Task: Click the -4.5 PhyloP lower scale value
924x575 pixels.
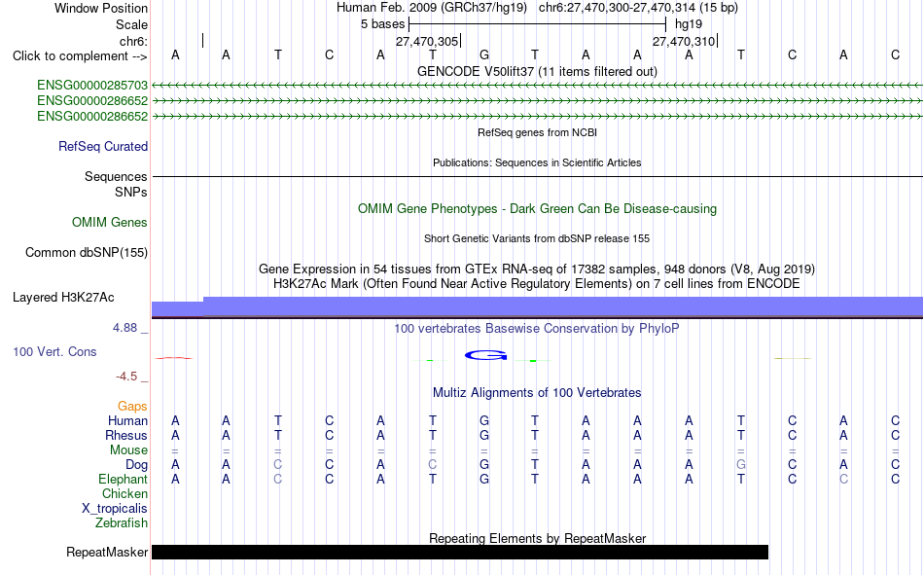Action: pyautogui.click(x=126, y=377)
